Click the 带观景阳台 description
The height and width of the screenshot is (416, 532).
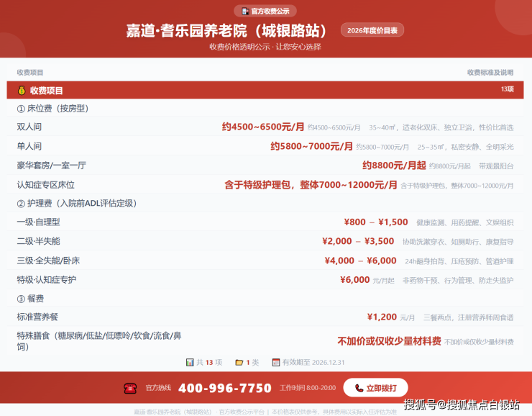coord(496,166)
